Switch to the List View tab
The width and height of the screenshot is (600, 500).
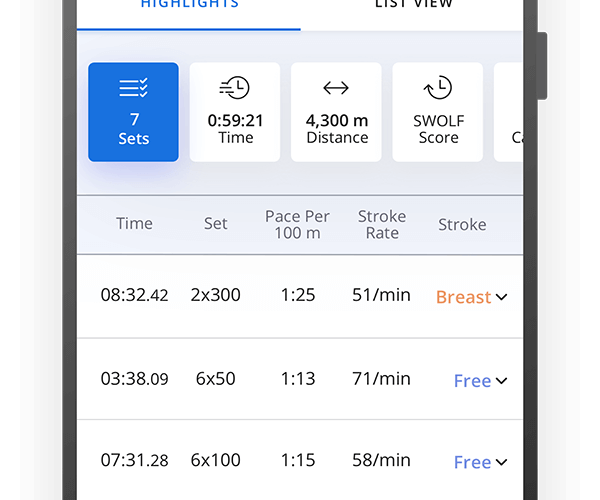(x=413, y=5)
